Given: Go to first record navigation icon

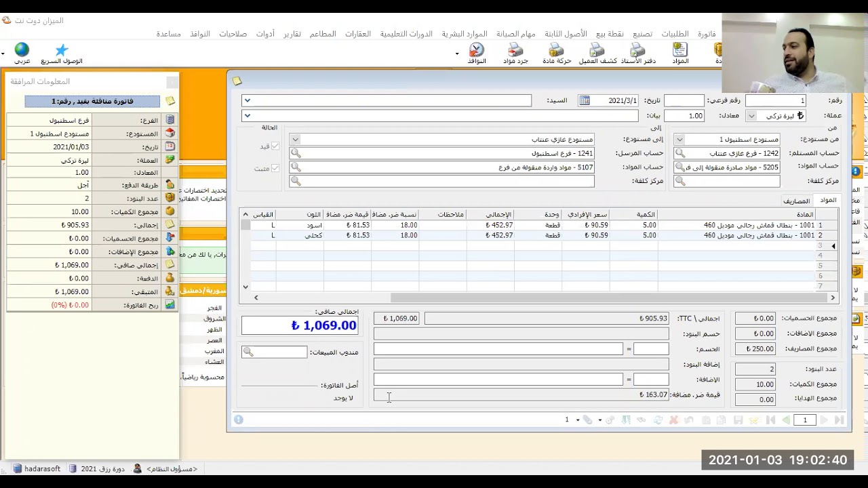Looking at the screenshot, I should pyautogui.click(x=770, y=420).
